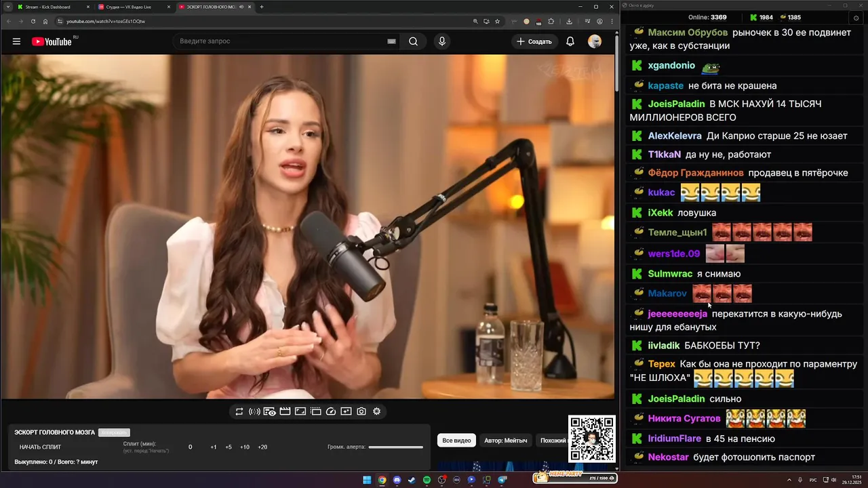The height and width of the screenshot is (488, 868).
Task: Toggle the loop icon in video toolbar
Action: point(239,411)
